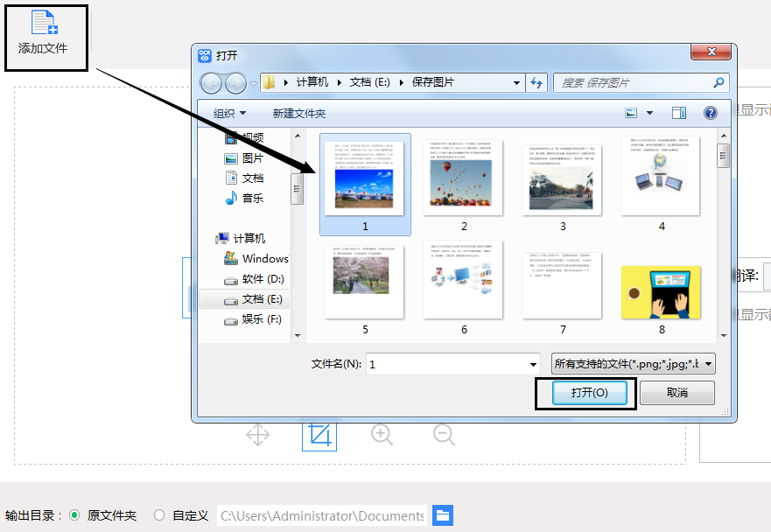Select the 自定义 radio button
Viewport: 771px width, 532px height.
[x=159, y=515]
